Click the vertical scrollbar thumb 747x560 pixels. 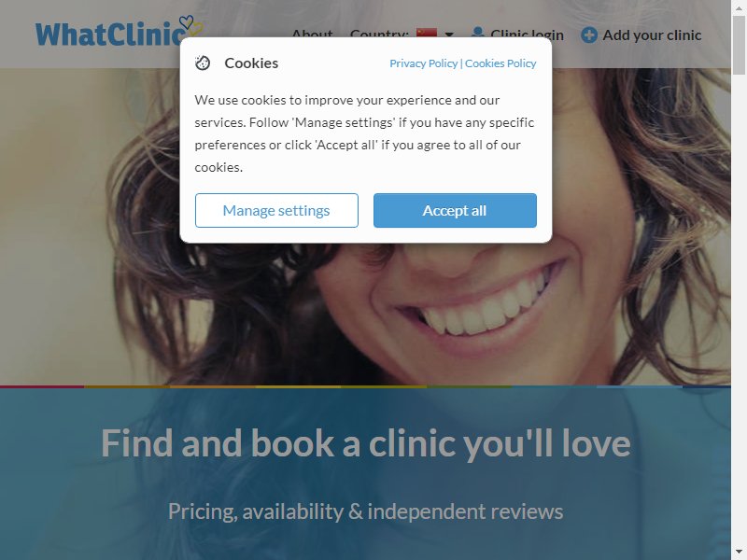click(739, 44)
